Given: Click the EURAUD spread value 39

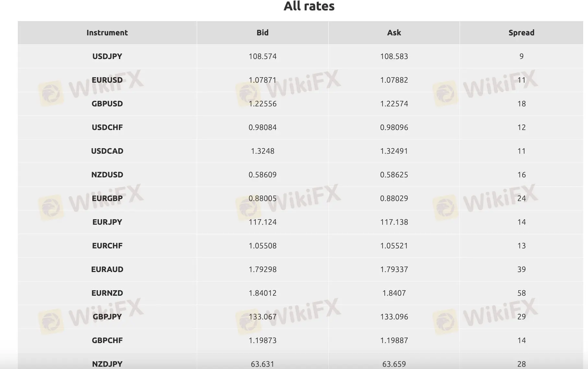Looking at the screenshot, I should click(x=521, y=269).
